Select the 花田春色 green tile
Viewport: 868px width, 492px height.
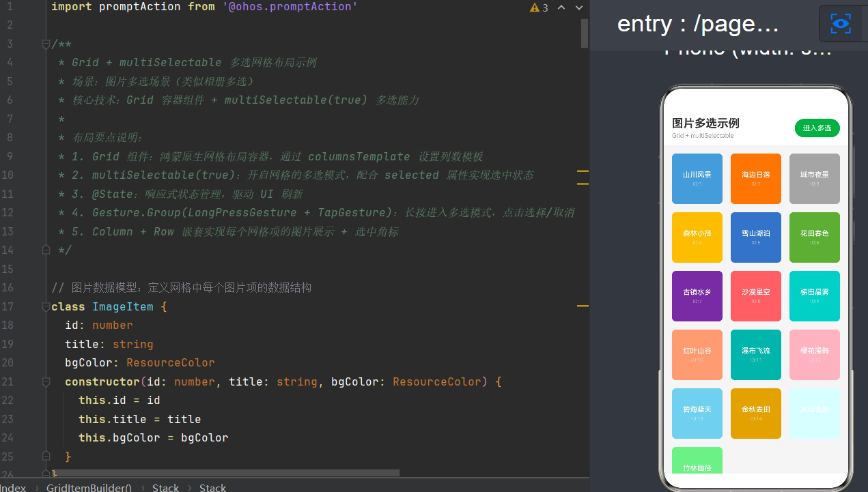click(x=815, y=237)
